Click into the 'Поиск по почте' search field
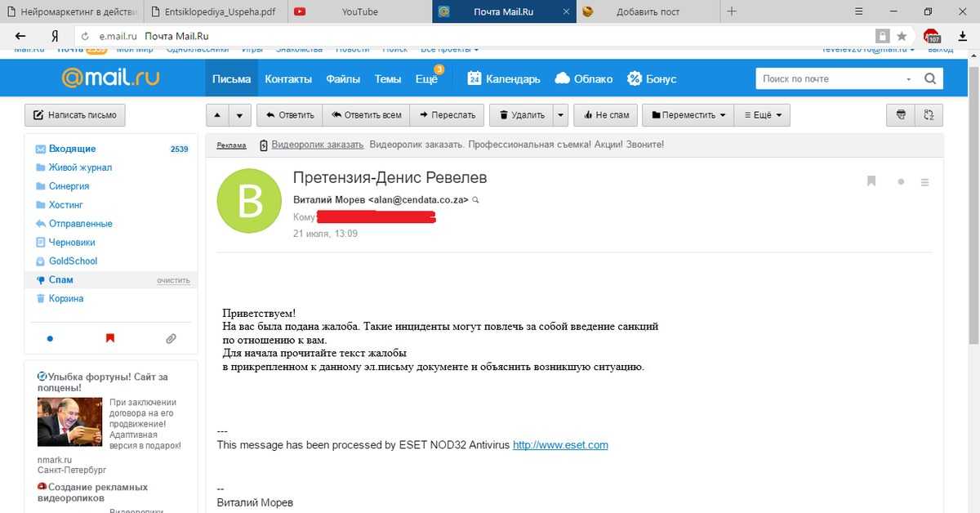 (x=829, y=79)
